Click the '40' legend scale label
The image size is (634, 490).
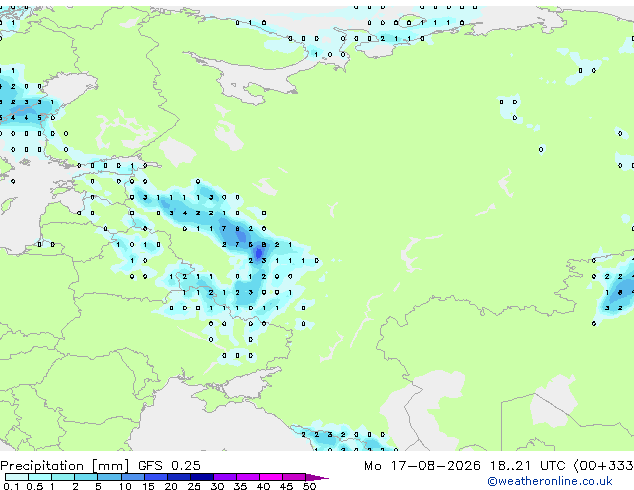(263, 486)
